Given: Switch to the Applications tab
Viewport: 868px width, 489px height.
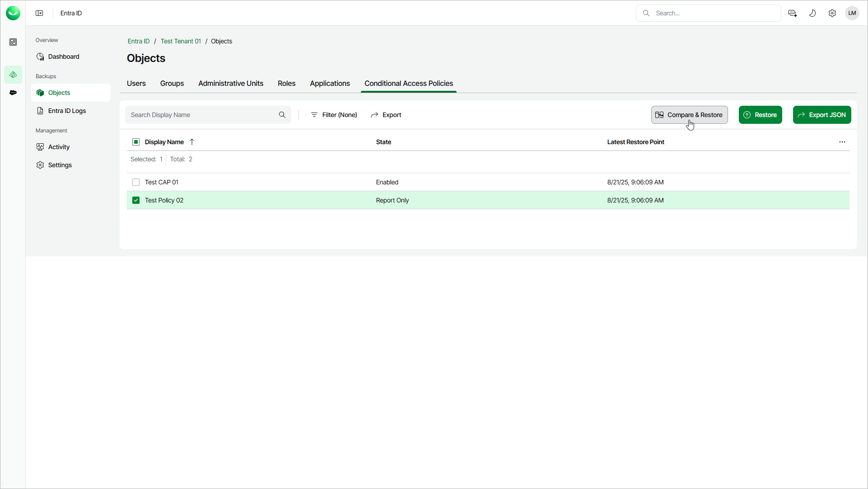Looking at the screenshot, I should [x=330, y=84].
